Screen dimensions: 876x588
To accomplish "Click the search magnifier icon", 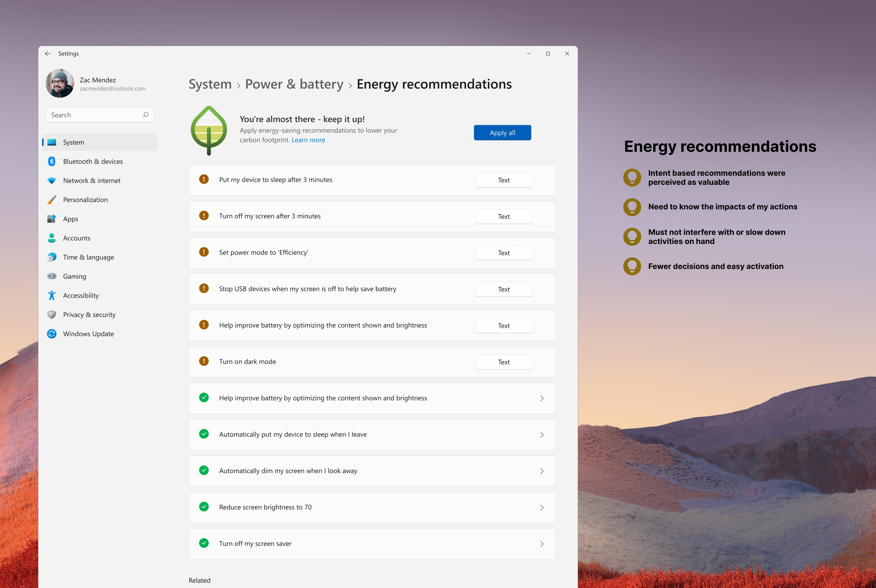I will click(146, 115).
